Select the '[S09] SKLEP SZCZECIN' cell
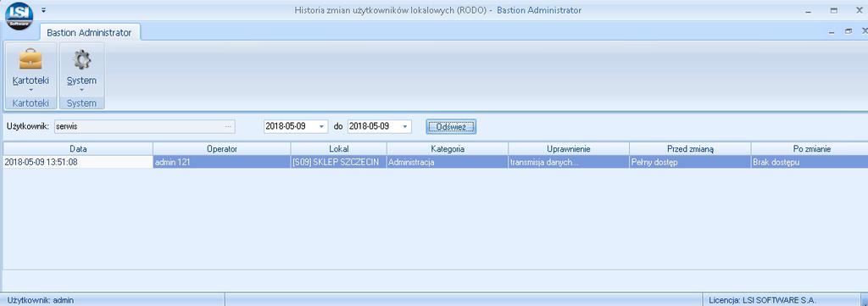Viewport: 868px width, 306px height. (x=339, y=162)
